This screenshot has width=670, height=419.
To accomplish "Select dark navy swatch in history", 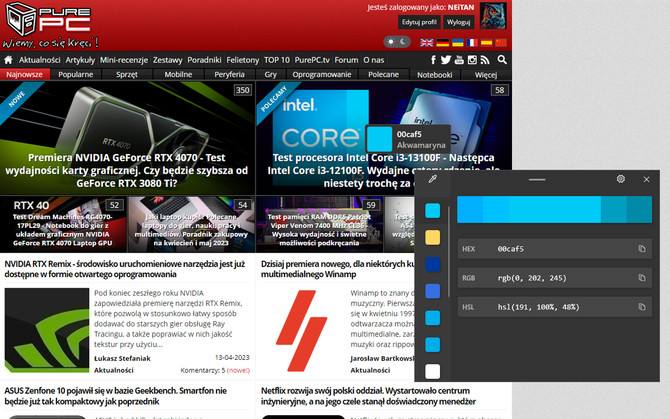I will click(x=432, y=264).
